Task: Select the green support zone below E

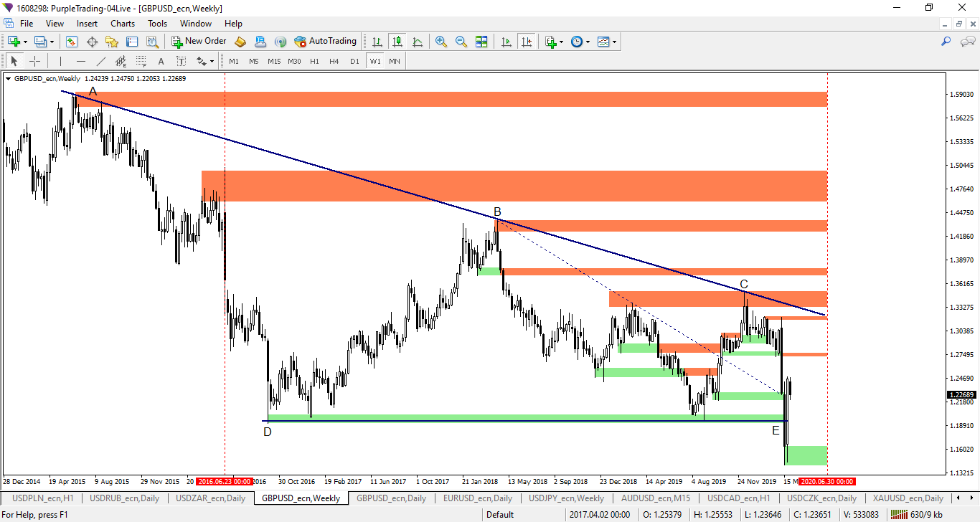Action: [806, 455]
